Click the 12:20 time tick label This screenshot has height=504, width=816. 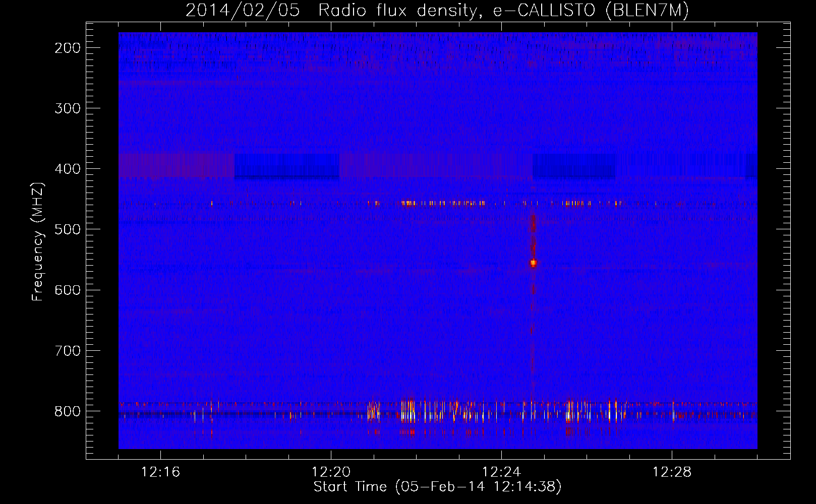[331, 472]
